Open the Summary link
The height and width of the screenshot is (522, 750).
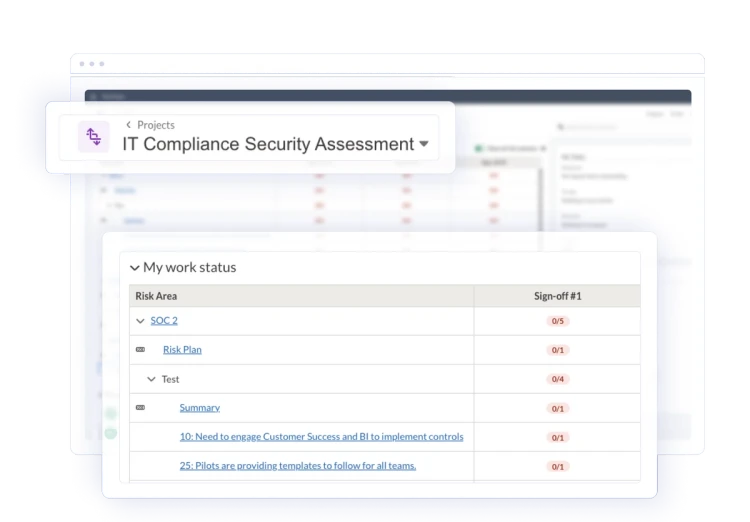(x=200, y=408)
